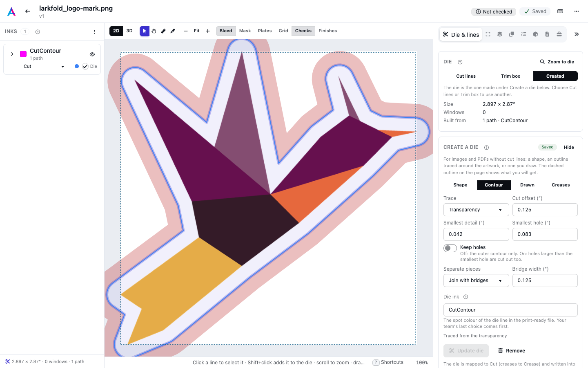The image size is (588, 368).
Task: Switch die source to Trim box
Action: tap(510, 76)
